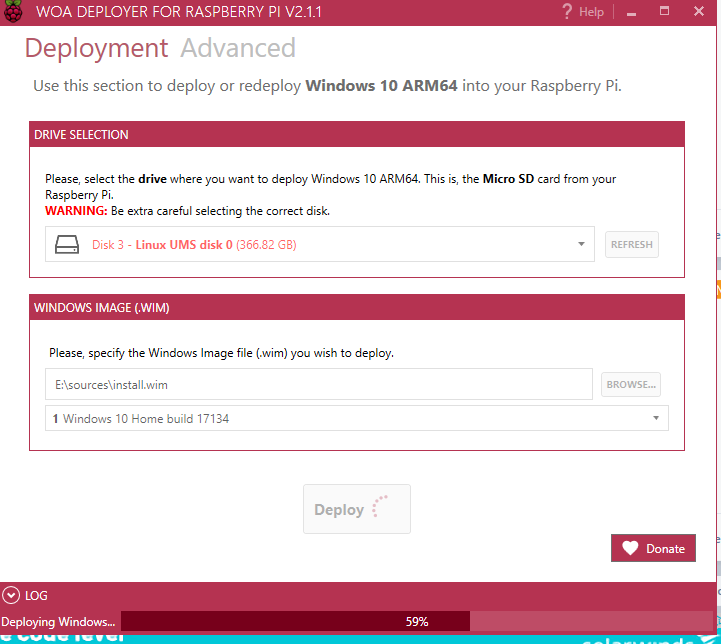Open Help from the title bar

click(591, 12)
